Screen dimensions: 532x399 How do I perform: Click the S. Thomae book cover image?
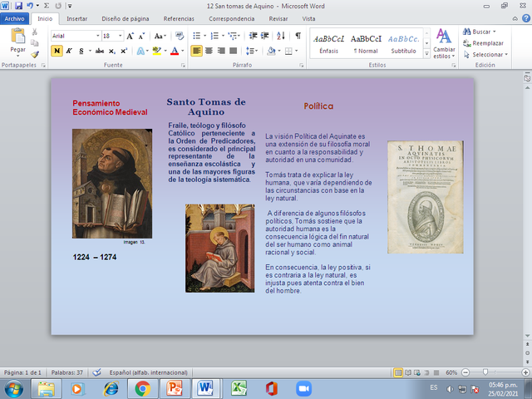point(426,197)
